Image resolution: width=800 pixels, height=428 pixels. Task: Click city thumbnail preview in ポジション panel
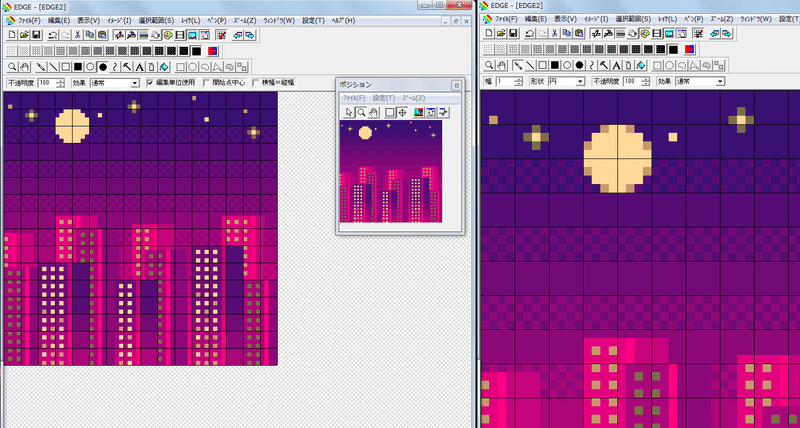[391, 171]
